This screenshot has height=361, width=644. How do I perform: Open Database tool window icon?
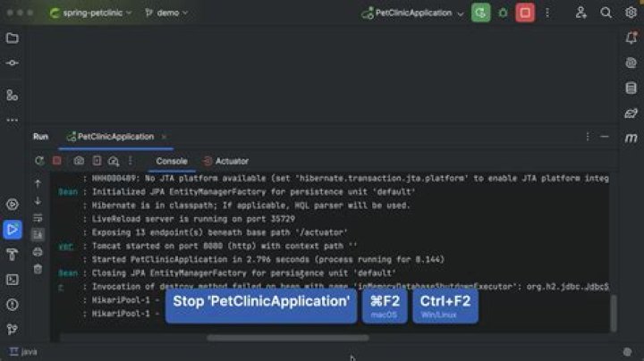631,88
